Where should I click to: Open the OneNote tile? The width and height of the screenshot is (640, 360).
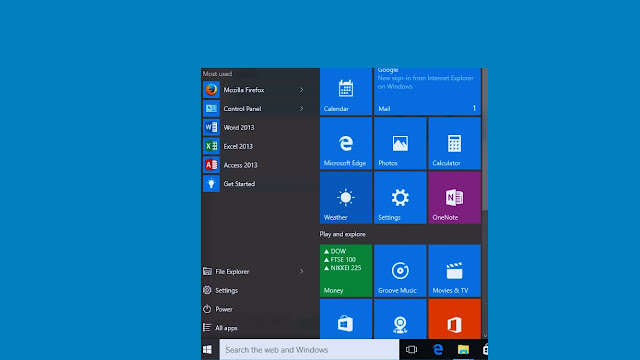[x=454, y=198]
